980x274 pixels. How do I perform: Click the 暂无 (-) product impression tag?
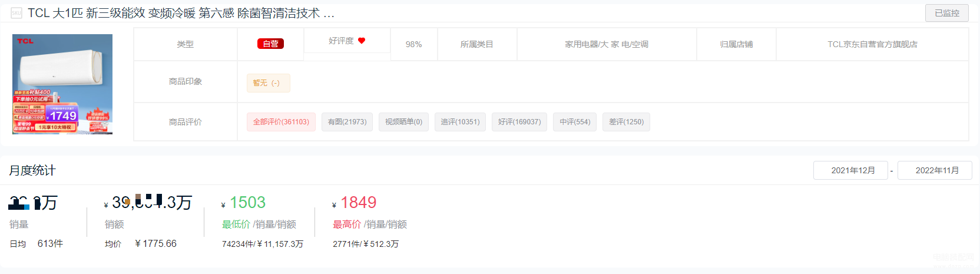click(269, 83)
